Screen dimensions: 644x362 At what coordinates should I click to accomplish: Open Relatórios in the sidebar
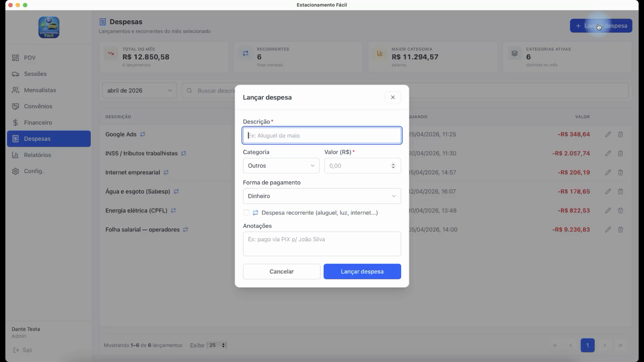[49, 155]
